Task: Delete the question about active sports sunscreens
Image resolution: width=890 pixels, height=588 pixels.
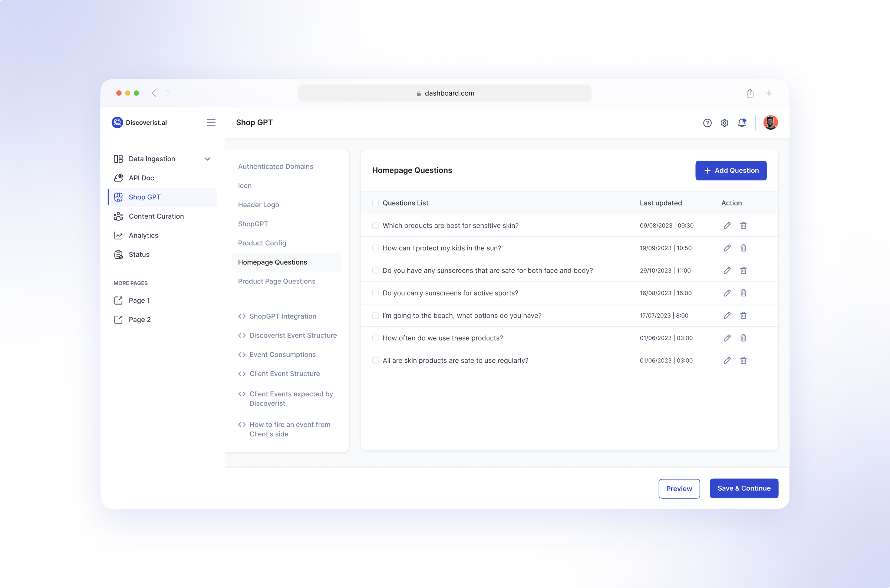Action: tap(744, 293)
